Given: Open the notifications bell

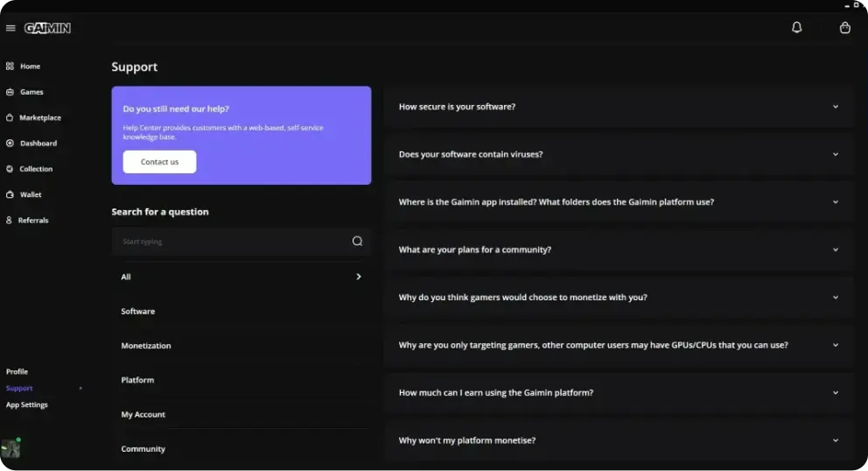Looking at the screenshot, I should (796, 28).
